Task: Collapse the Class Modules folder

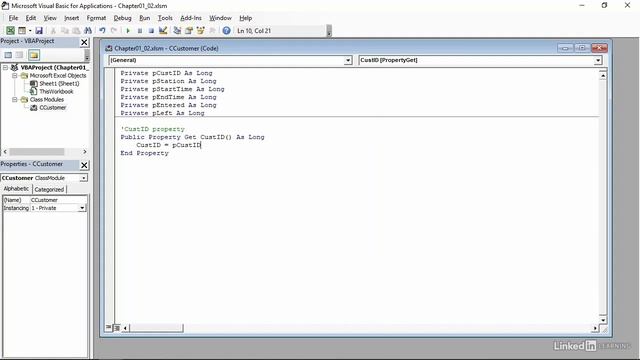Action: pos(15,100)
